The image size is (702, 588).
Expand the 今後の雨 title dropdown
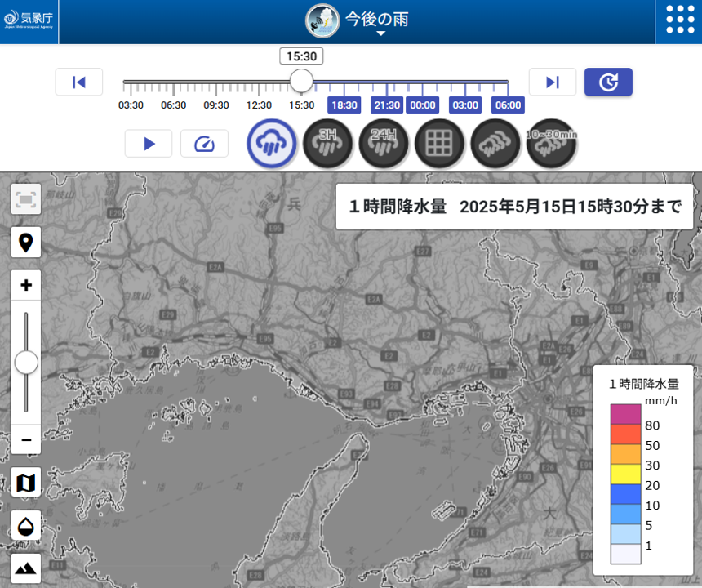(380, 33)
